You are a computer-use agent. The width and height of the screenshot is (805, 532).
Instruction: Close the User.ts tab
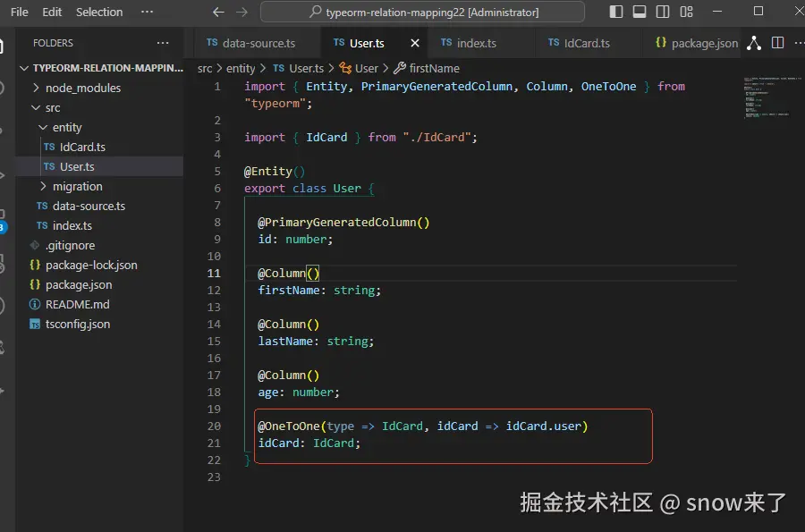coord(415,43)
